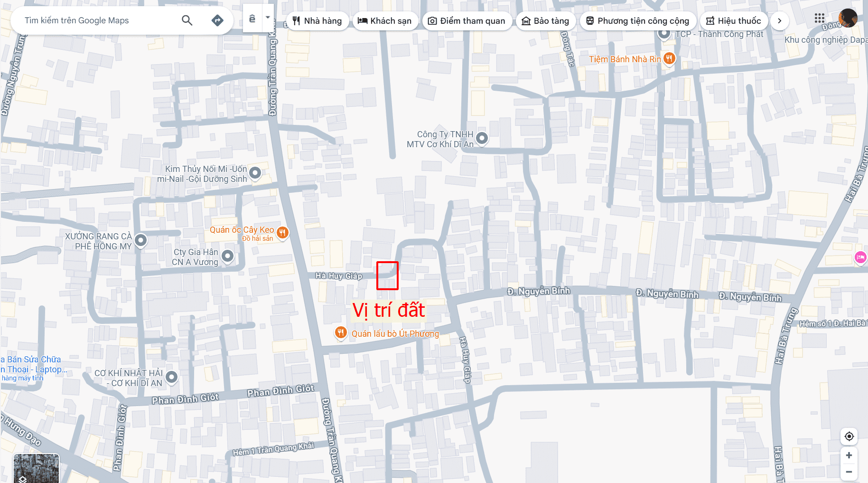The image size is (868, 483).
Task: Open the Google apps grid
Action: (x=820, y=19)
